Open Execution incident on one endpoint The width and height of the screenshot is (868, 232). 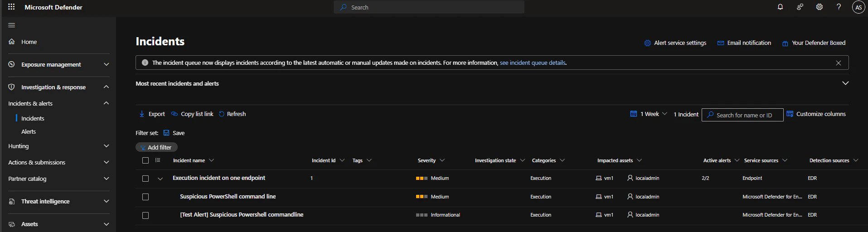click(x=219, y=178)
